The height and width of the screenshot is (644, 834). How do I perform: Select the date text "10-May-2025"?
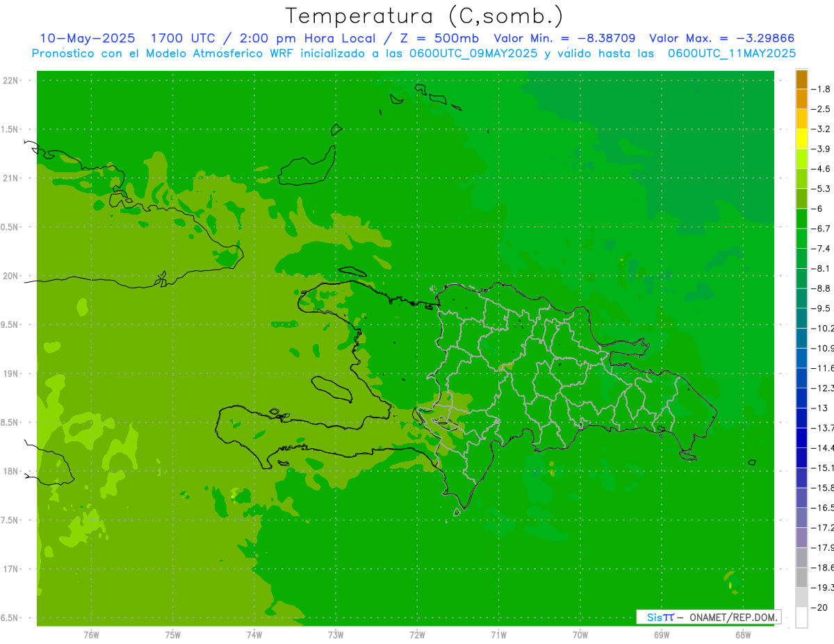point(87,38)
